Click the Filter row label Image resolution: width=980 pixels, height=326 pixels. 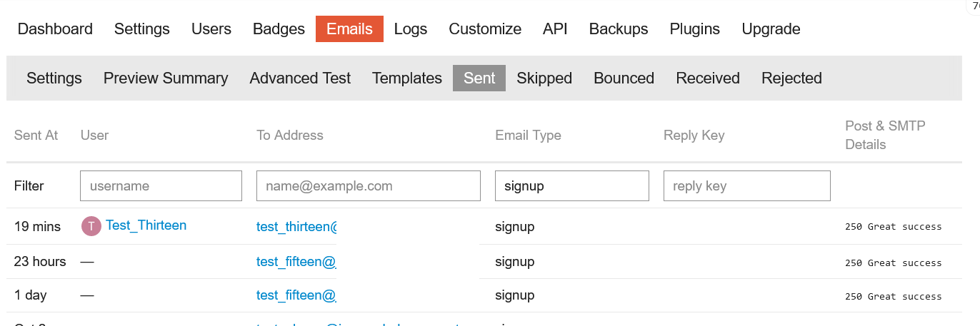[x=29, y=185]
